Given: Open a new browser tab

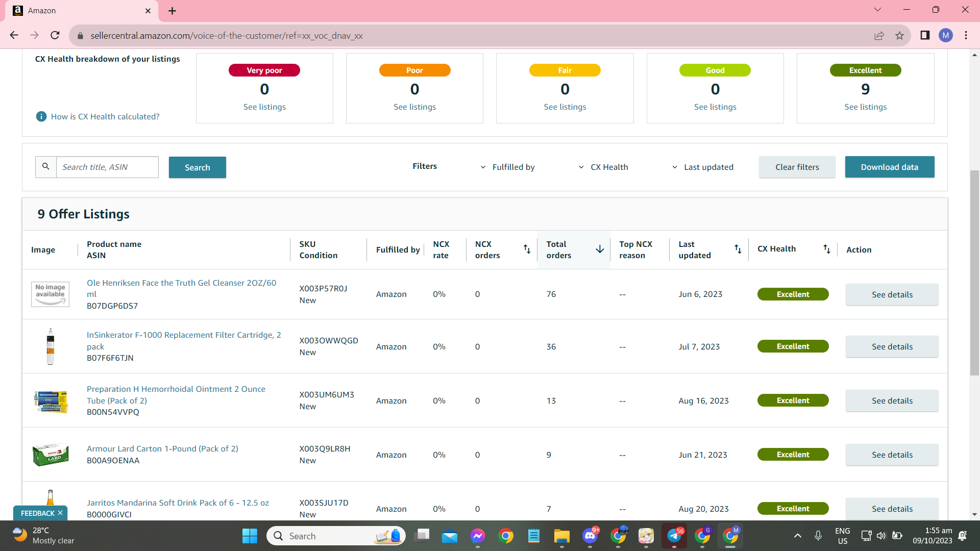Looking at the screenshot, I should [x=173, y=11].
